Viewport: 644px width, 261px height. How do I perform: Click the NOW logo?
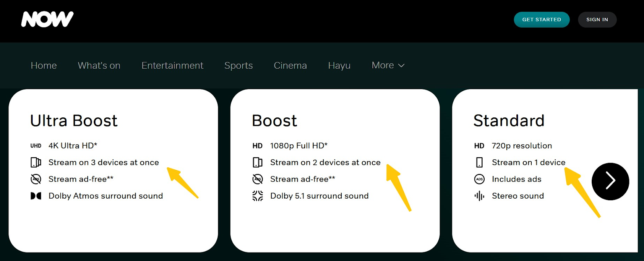click(x=47, y=19)
